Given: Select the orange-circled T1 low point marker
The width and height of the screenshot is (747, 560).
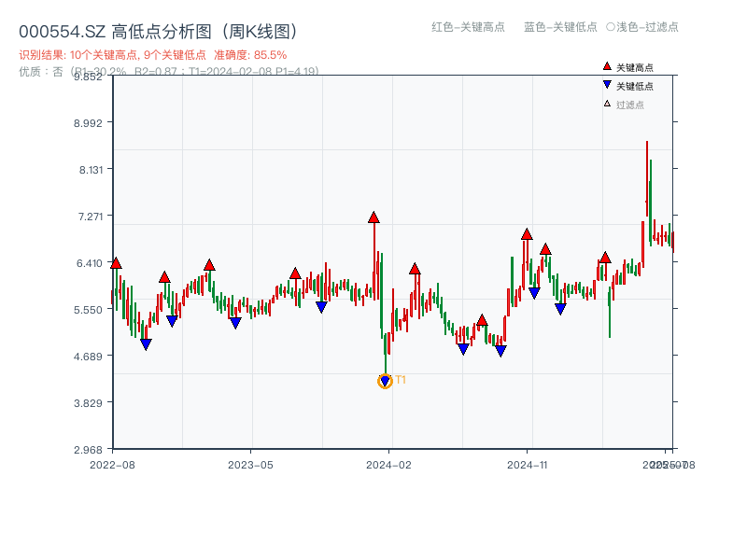Looking at the screenshot, I should [385, 381].
